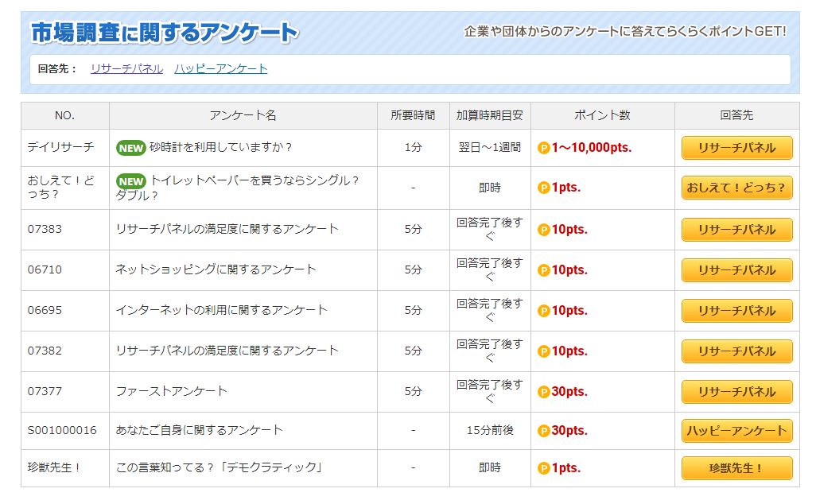The width and height of the screenshot is (816, 504).
Task: Click the survey number 07382
Action: click(45, 351)
